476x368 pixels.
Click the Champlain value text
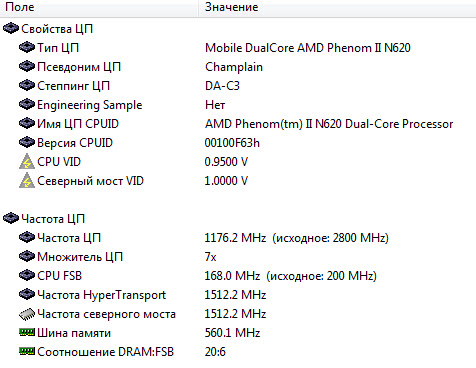point(234,67)
